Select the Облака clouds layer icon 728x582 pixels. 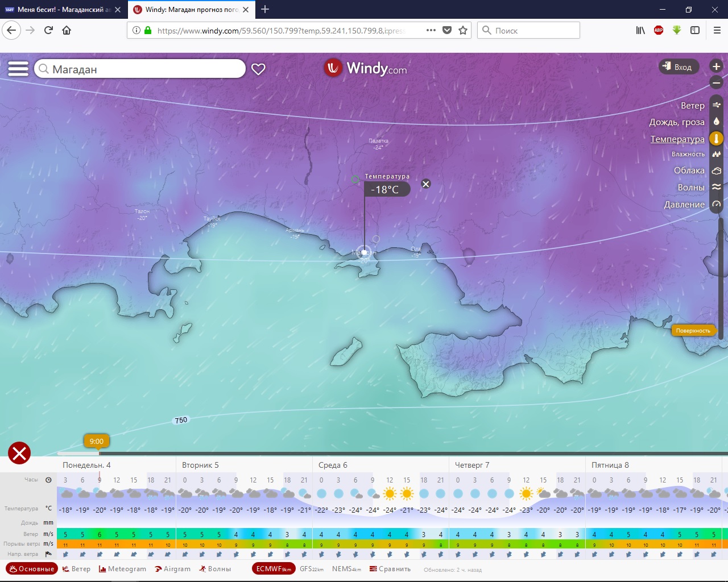click(716, 171)
